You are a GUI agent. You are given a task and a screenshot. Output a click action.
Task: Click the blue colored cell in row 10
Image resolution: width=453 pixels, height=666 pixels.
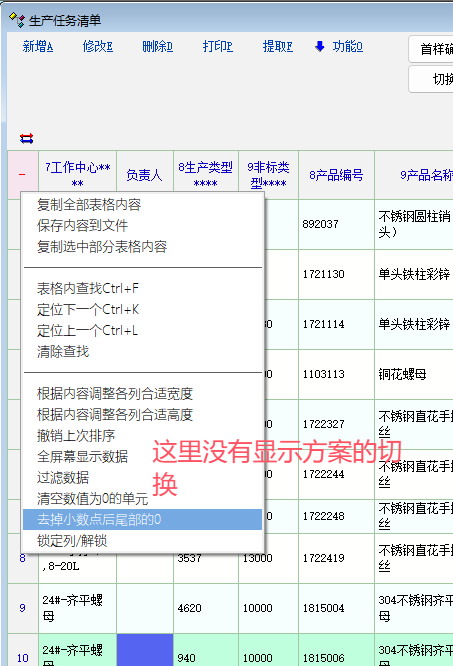(x=145, y=650)
